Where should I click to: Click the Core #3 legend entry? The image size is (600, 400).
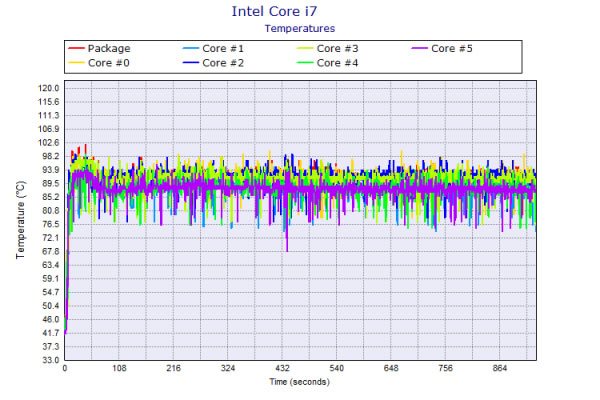tap(328, 49)
